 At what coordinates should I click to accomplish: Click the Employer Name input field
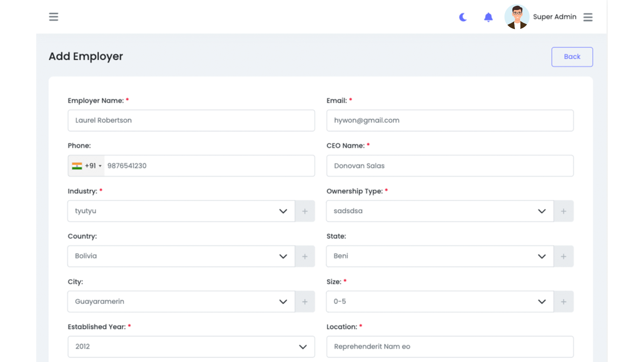(x=191, y=120)
